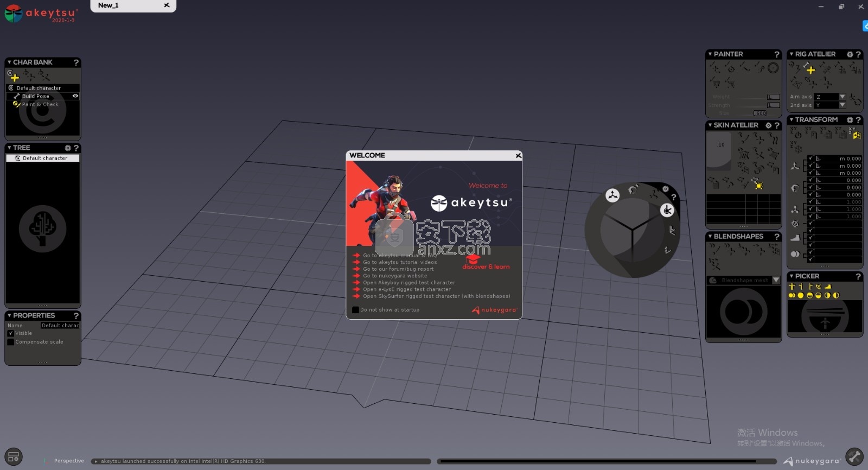Viewport: 868px width, 470px height.
Task: Open Blendshape mesh dropdown
Action: coord(776,280)
